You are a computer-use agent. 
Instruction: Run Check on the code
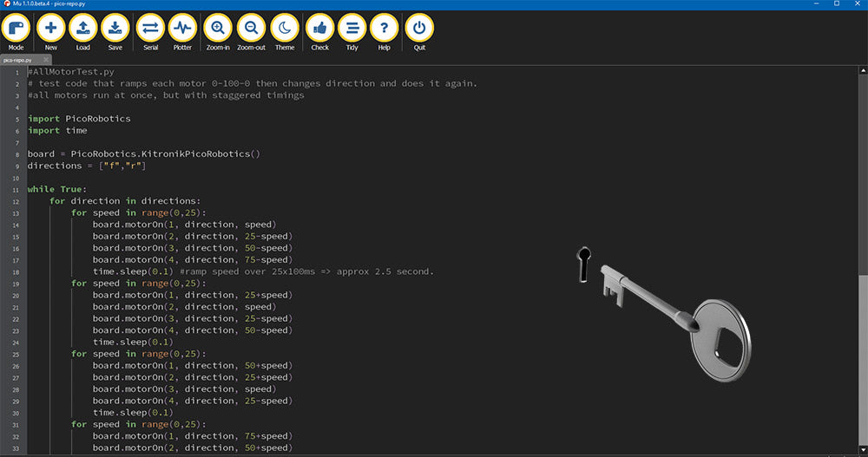(320, 30)
